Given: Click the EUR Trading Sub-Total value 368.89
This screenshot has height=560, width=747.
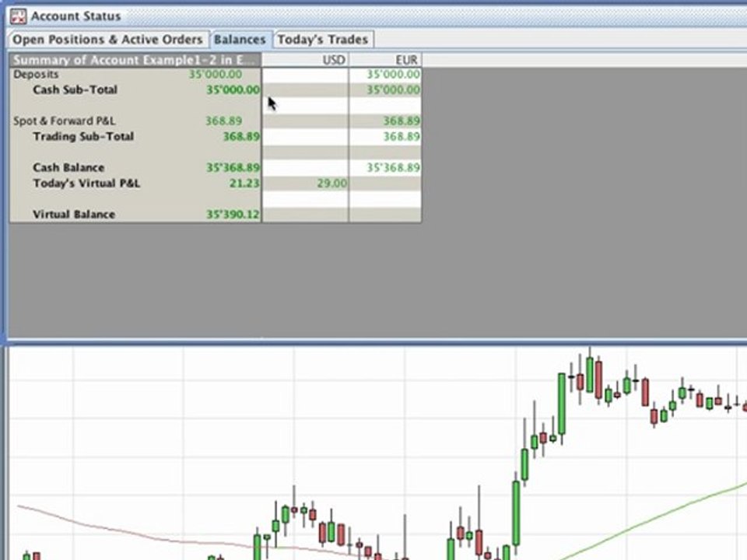Looking at the screenshot, I should (402, 137).
